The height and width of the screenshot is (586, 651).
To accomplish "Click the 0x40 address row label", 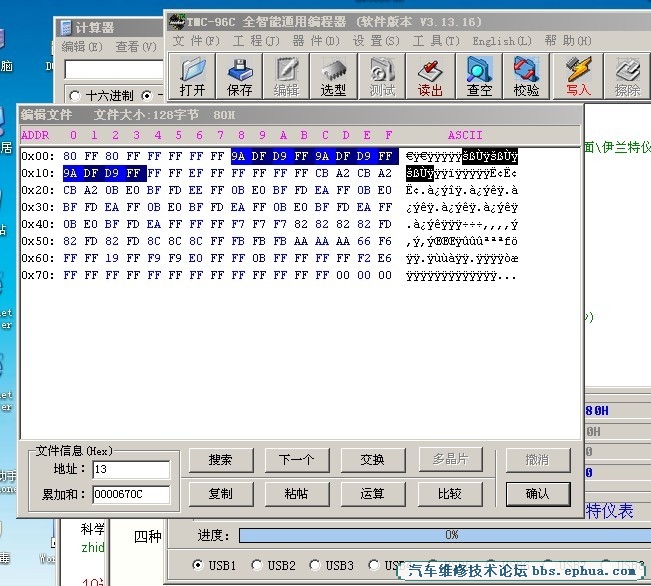I will [38, 224].
